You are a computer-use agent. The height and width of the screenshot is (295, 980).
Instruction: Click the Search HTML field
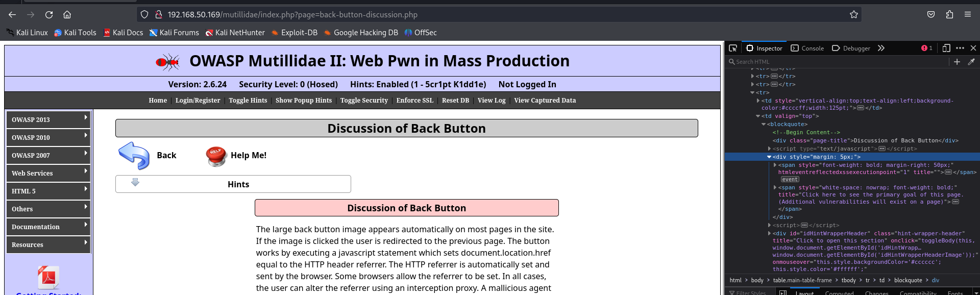(x=838, y=62)
